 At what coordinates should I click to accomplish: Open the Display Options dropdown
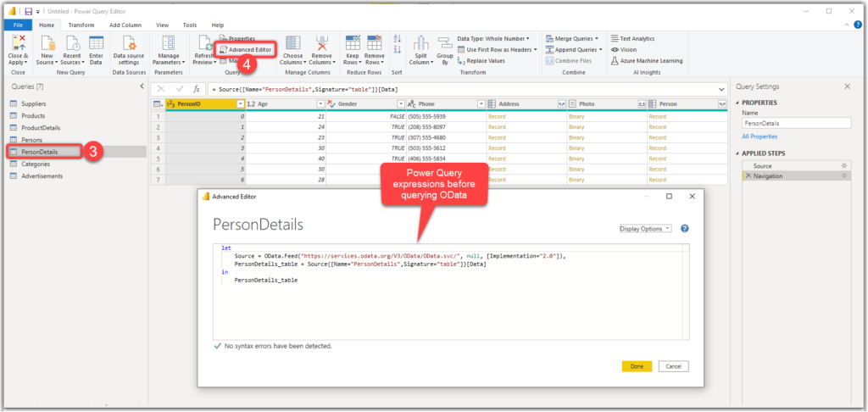(x=645, y=228)
